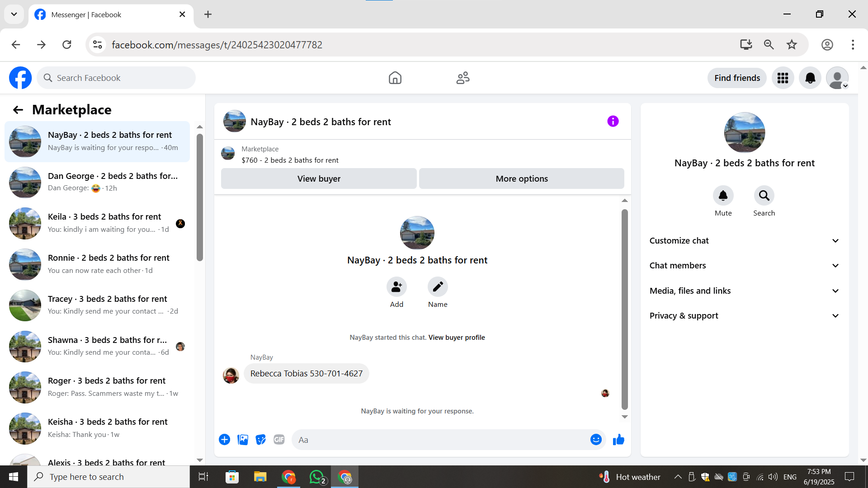
Task: Click the Rebecca Tobias message bubble
Action: pos(306,374)
